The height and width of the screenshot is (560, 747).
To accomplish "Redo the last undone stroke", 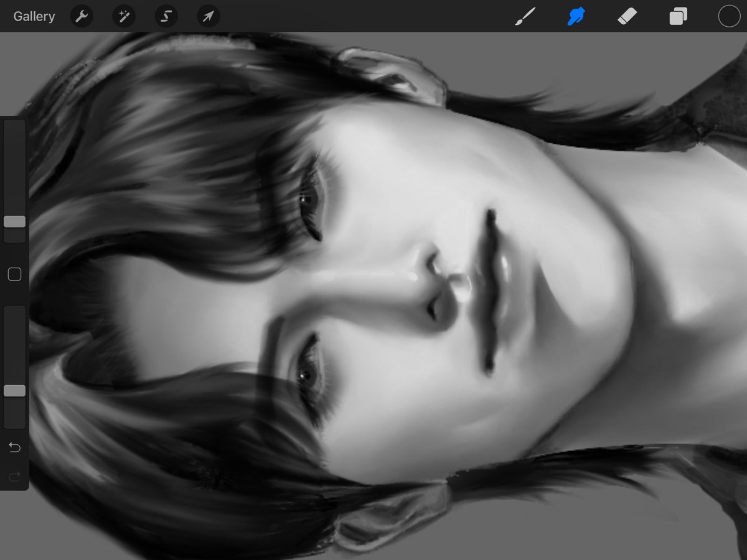I will [14, 477].
